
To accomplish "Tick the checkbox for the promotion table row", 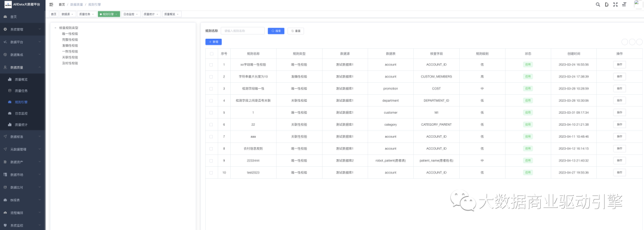I will pos(212,88).
